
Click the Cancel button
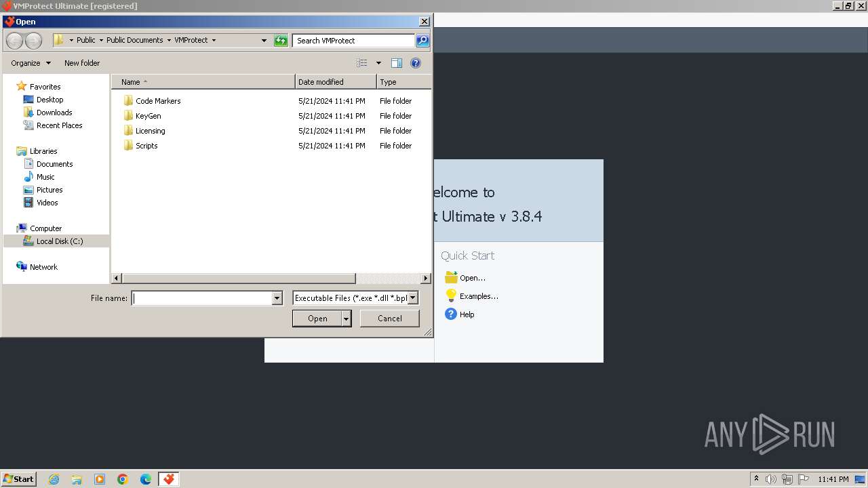tap(390, 319)
